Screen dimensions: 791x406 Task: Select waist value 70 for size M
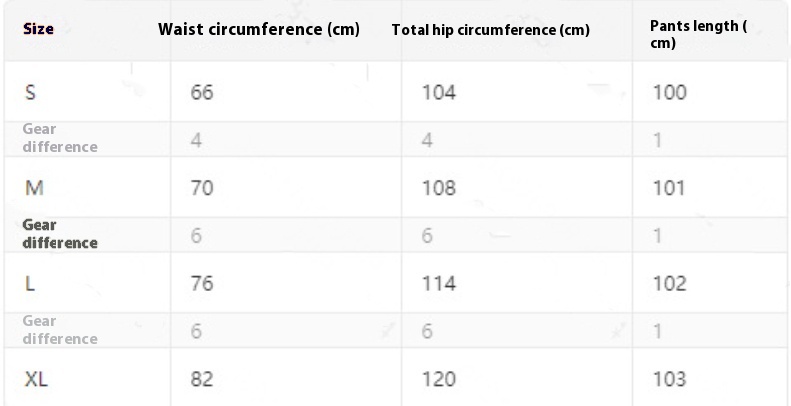point(202,188)
